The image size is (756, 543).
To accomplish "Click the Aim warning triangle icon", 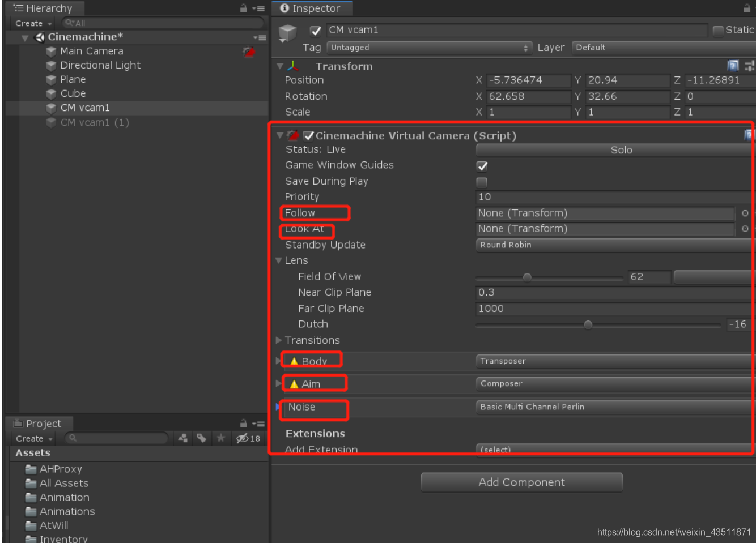I will pyautogui.click(x=294, y=384).
